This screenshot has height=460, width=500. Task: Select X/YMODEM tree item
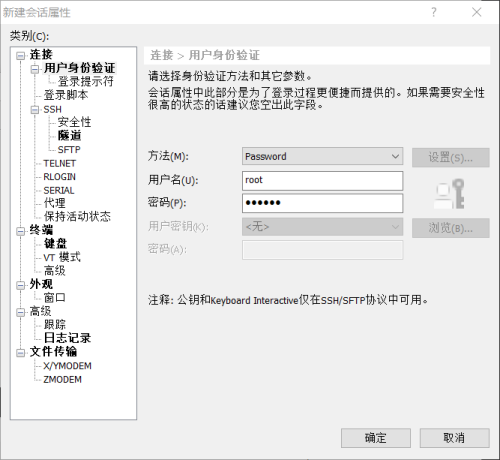point(67,366)
